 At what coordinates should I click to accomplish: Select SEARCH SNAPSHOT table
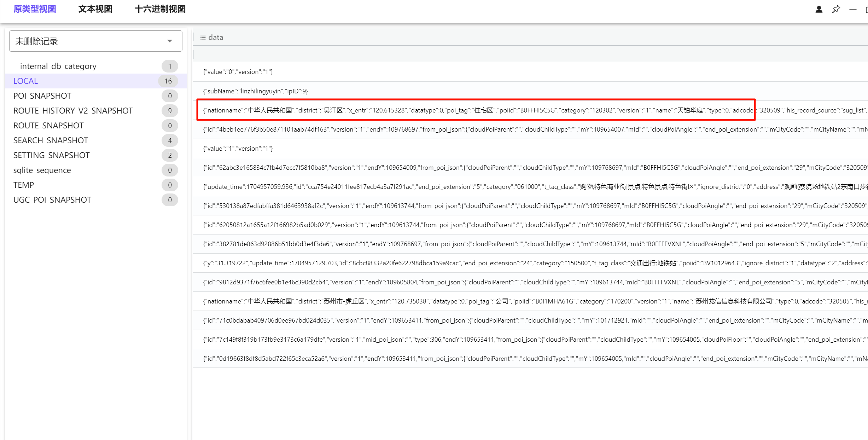point(51,140)
